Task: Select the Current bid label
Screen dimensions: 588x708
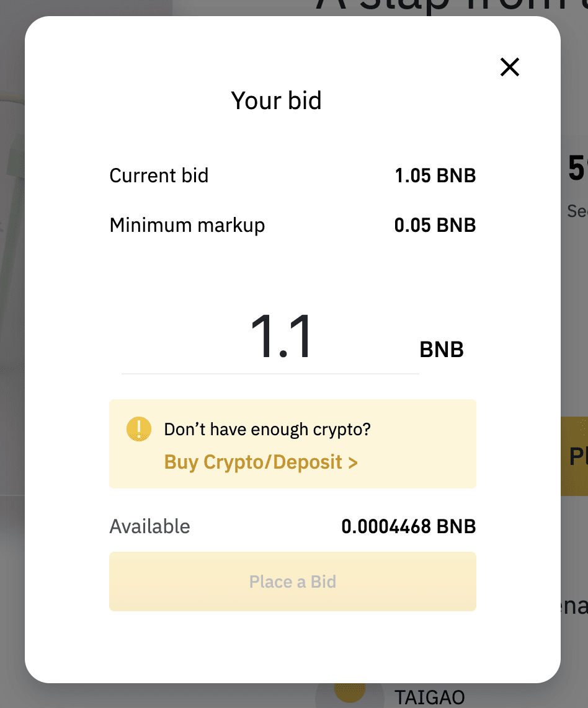Action: (159, 175)
